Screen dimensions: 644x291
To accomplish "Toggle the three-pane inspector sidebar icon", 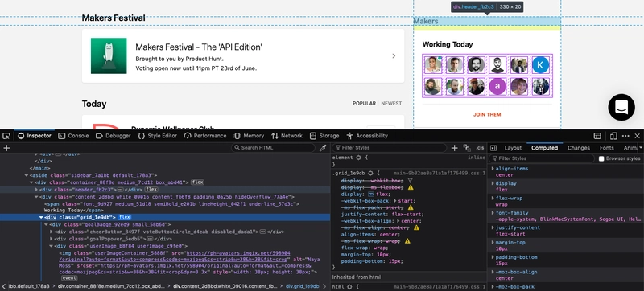I will click(493, 148).
